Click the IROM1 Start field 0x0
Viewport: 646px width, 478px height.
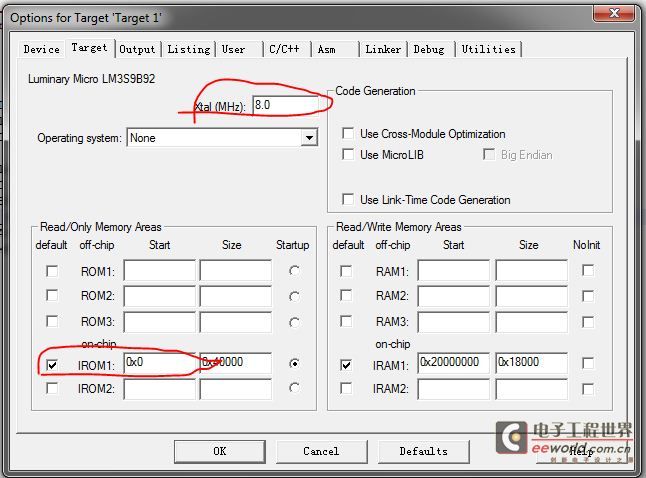pyautogui.click(x=159, y=363)
